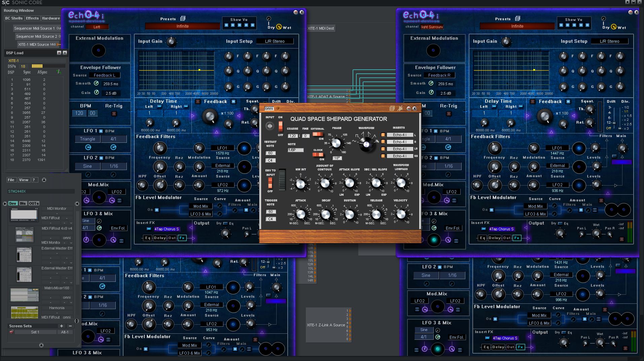Image resolution: width=644 pixels, height=361 pixels.
Task: Open the Input Setup L/R Stereo selector
Action: (x=275, y=41)
